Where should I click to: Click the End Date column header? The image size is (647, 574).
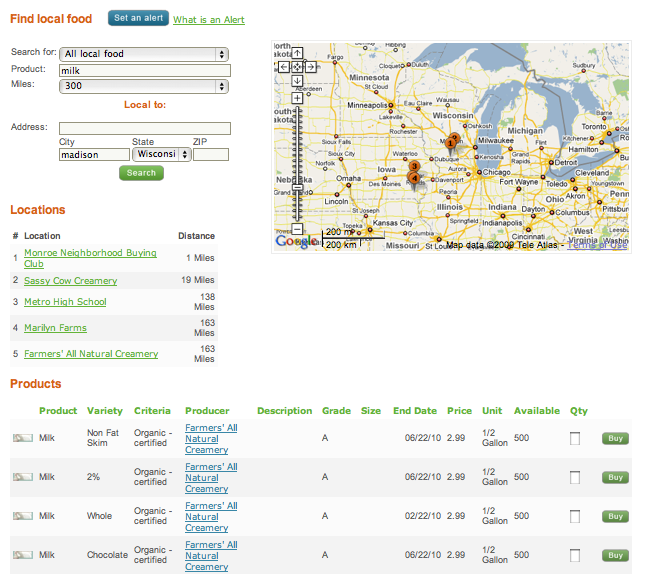tap(415, 411)
